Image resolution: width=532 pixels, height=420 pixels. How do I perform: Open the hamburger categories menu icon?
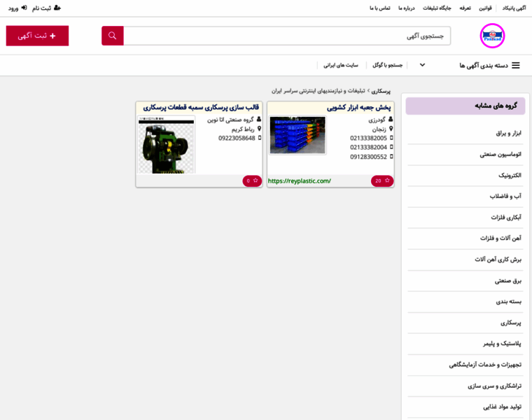(x=516, y=65)
